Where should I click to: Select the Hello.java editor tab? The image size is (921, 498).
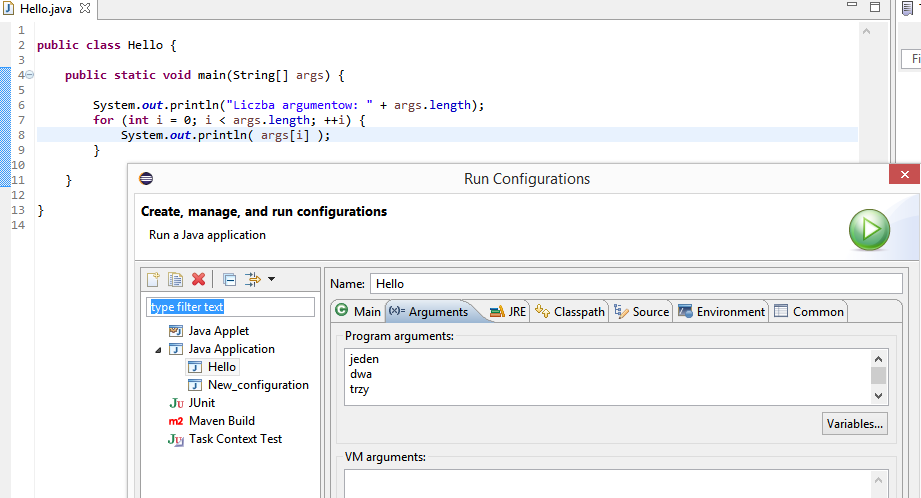[46, 9]
